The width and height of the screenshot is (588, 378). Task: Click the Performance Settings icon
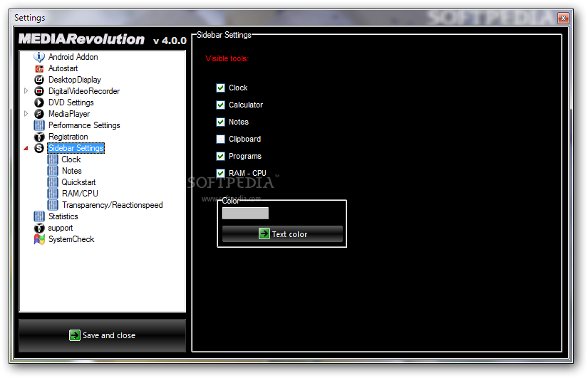pyautogui.click(x=39, y=125)
